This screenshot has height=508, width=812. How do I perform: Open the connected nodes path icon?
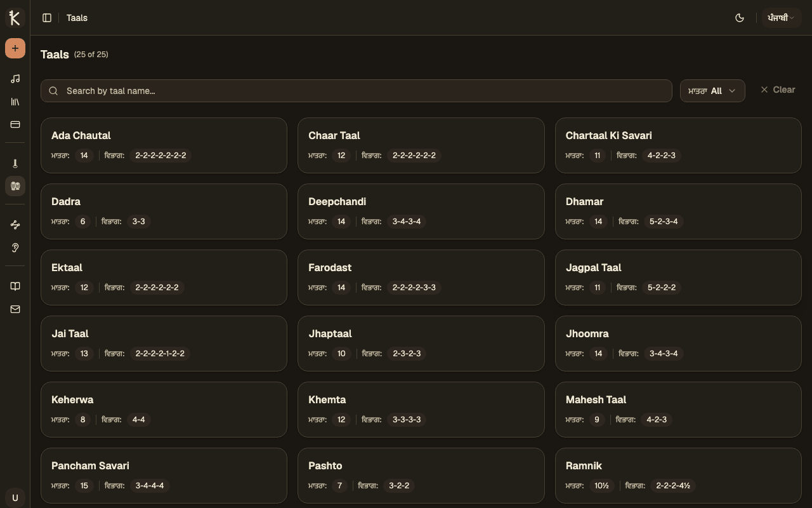[x=15, y=225]
